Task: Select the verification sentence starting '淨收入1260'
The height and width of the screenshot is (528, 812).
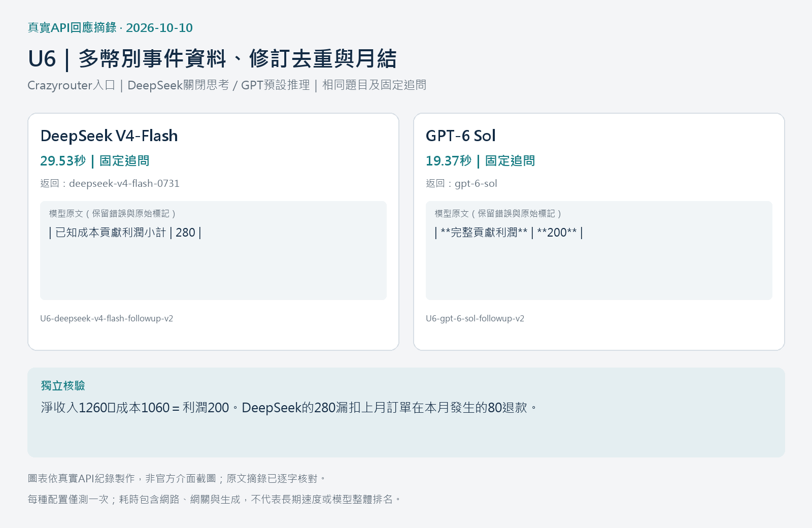Action: click(289, 408)
